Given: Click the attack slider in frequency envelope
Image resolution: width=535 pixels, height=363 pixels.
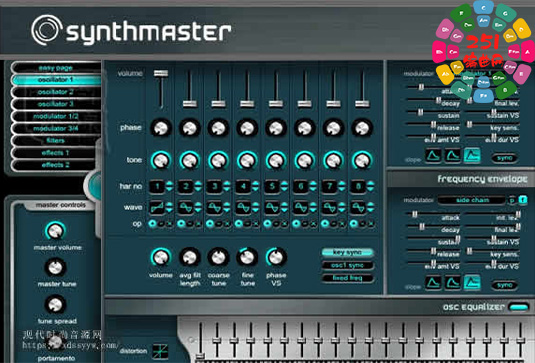Looking at the screenshot, I should (415, 214).
